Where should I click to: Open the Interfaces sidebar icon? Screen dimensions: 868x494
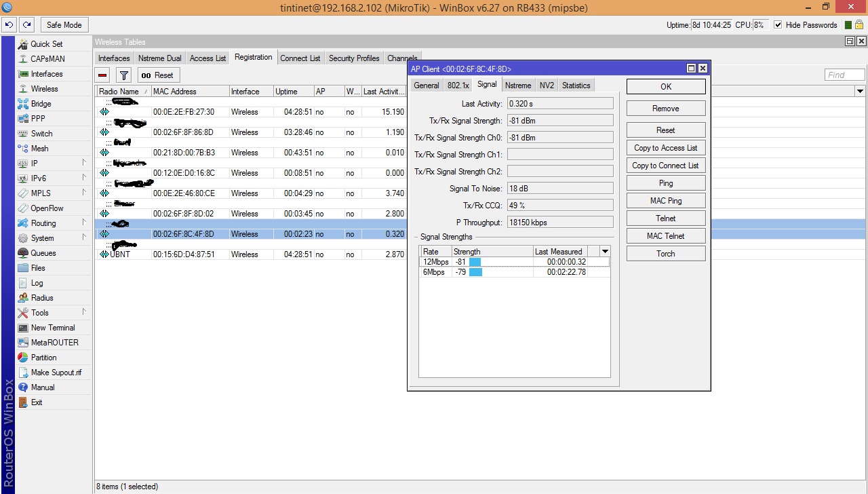[x=23, y=74]
